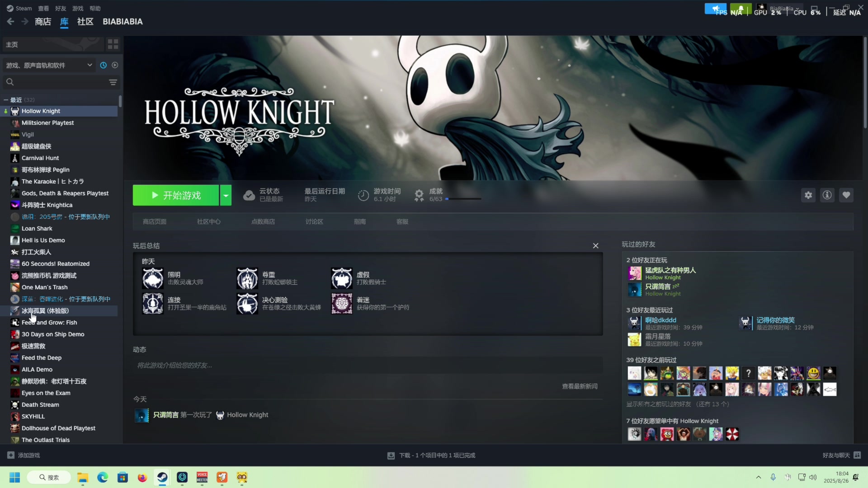Click the library search field
Viewport: 868px width, 488px height.
coord(54,82)
